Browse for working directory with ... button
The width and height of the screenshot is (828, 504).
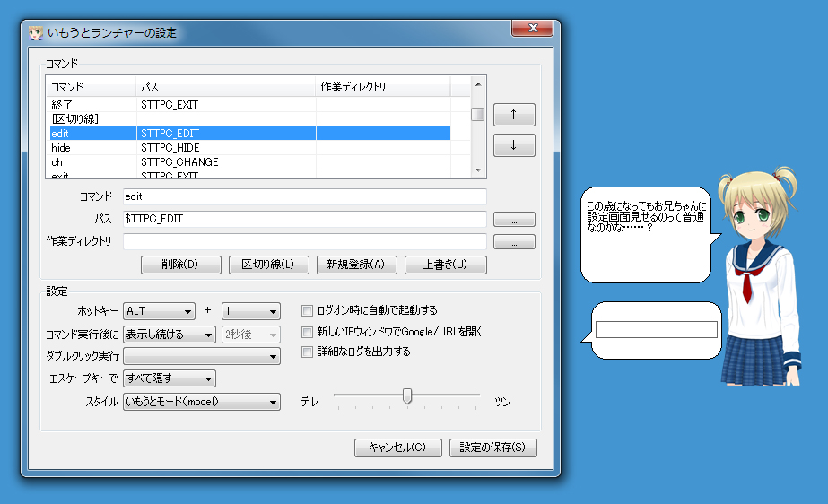click(514, 242)
